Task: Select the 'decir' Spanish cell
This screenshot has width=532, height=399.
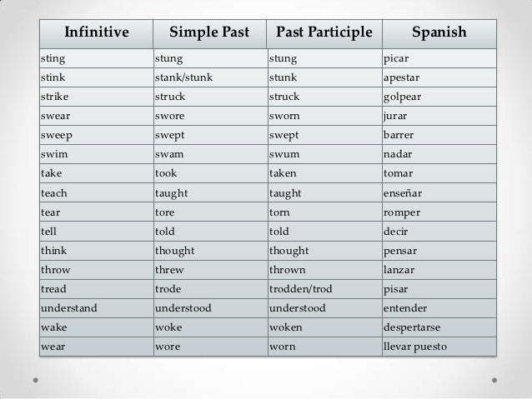Action: (x=439, y=232)
